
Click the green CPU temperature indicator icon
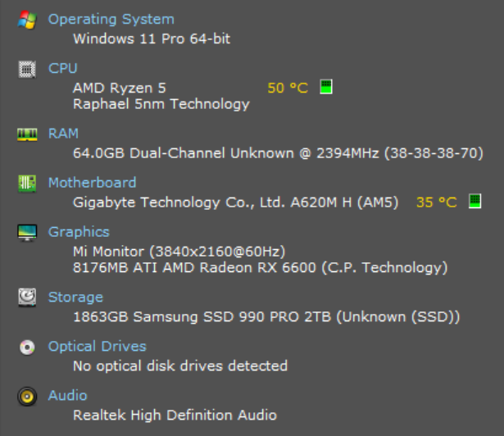coord(326,87)
